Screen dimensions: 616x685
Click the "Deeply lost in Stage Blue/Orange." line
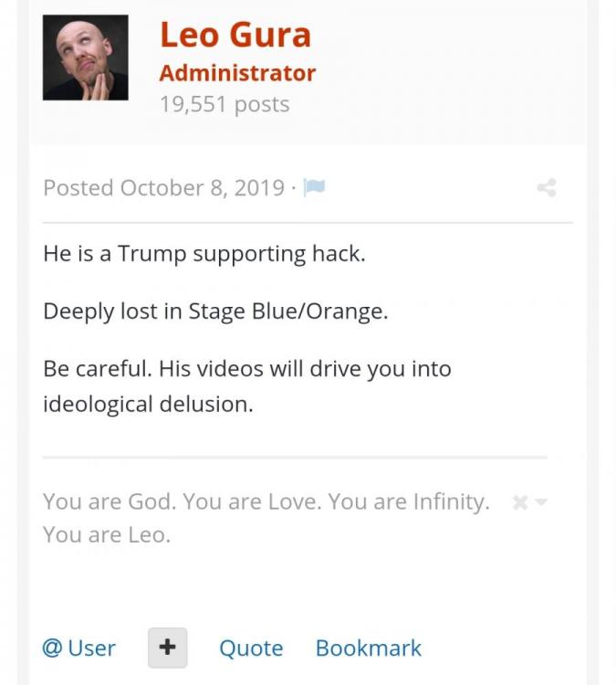coord(215,311)
